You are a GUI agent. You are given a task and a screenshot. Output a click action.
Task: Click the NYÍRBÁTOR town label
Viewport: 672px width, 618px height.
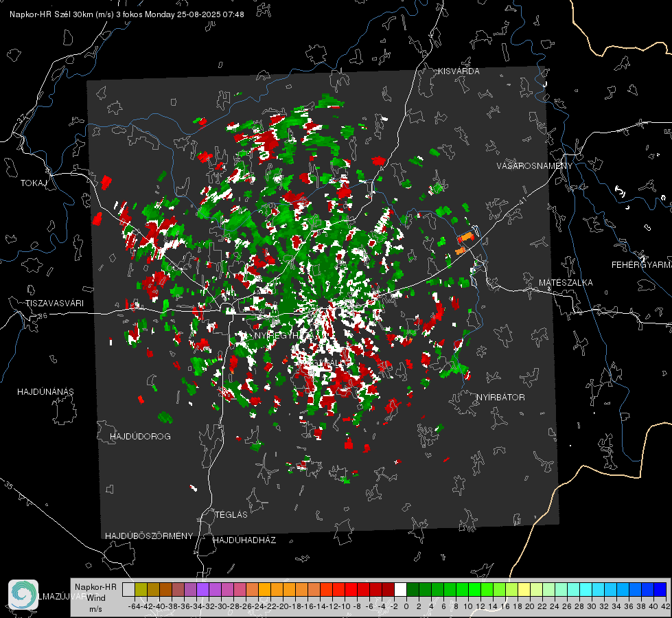coord(500,398)
